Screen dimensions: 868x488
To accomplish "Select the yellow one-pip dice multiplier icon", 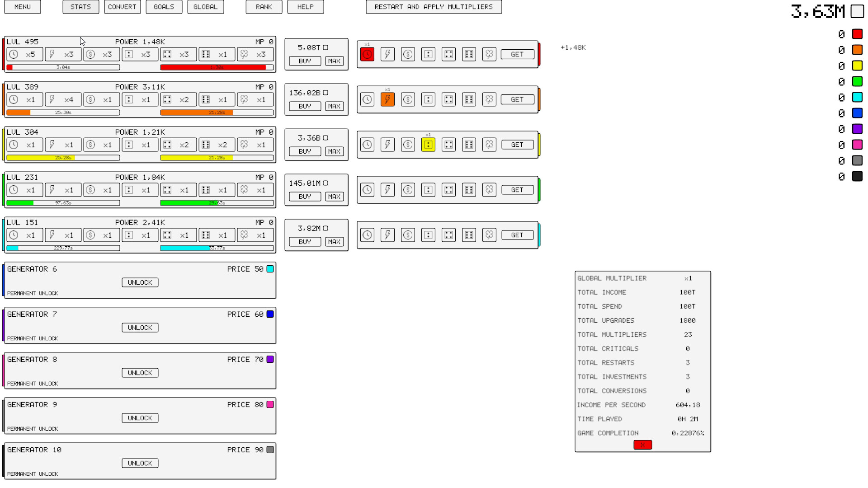I will coord(428,145).
